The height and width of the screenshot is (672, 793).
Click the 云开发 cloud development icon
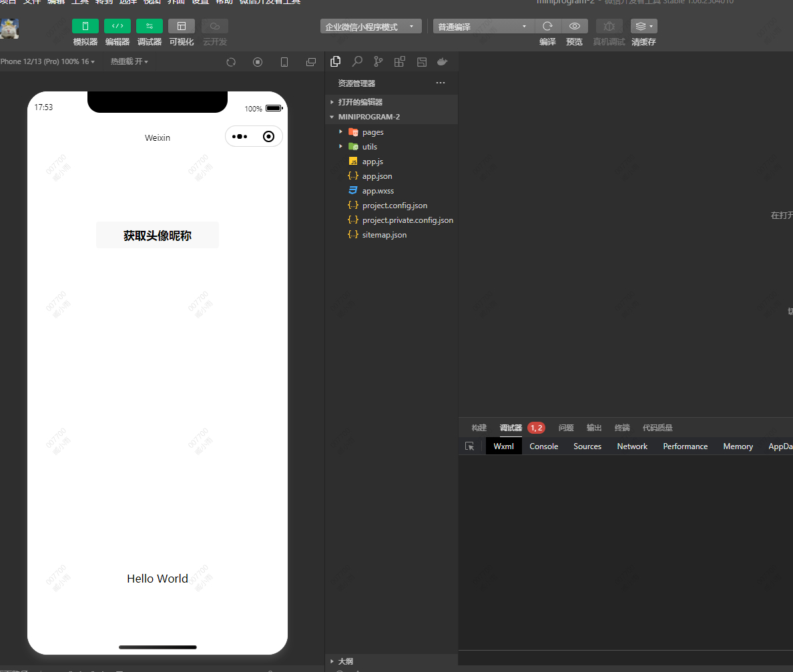tap(215, 26)
